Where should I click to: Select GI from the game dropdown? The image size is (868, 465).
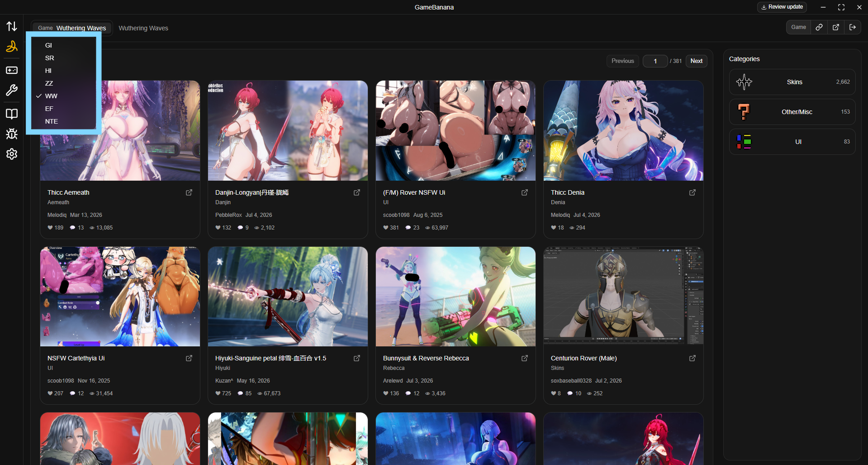click(x=64, y=45)
